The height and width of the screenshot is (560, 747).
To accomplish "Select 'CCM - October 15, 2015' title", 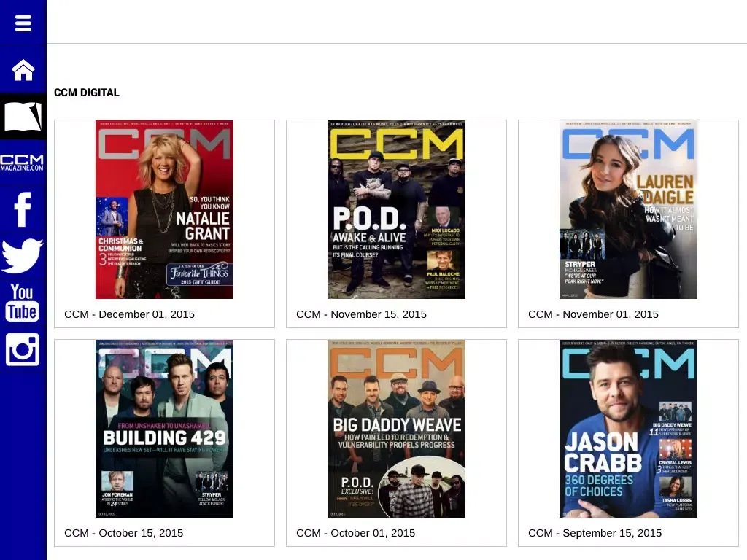I will point(124,533).
